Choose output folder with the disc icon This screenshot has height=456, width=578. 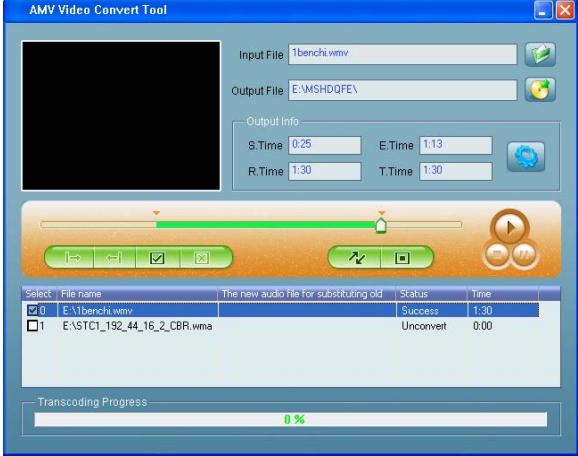540,90
